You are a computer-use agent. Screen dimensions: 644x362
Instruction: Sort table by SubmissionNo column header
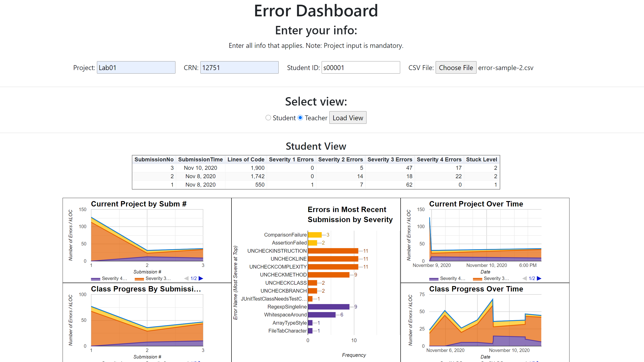click(x=154, y=160)
